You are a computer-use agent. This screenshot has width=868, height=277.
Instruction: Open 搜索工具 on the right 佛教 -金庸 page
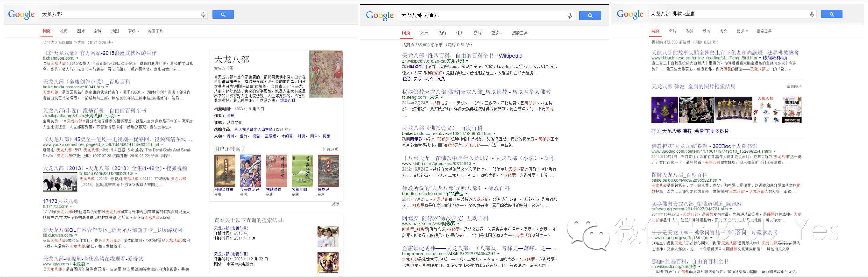[764, 31]
